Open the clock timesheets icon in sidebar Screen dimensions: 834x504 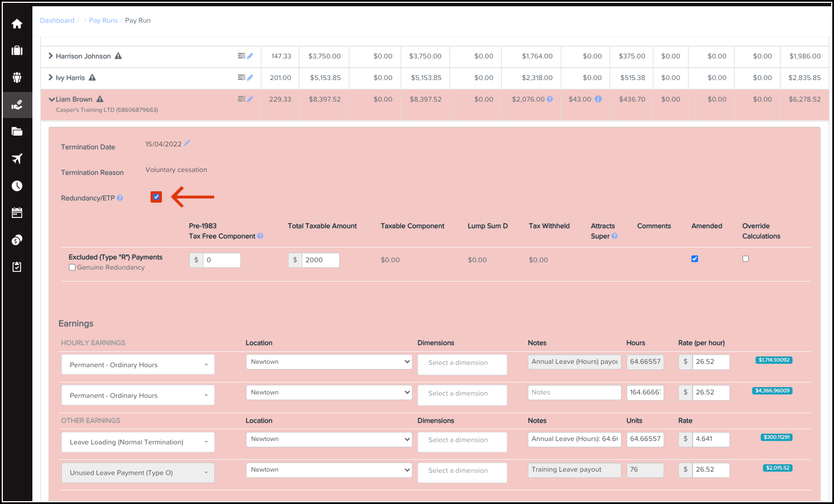tap(17, 186)
